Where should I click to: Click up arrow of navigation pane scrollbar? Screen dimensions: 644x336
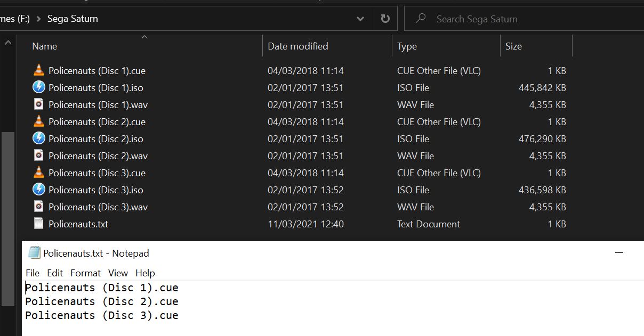pyautogui.click(x=8, y=42)
